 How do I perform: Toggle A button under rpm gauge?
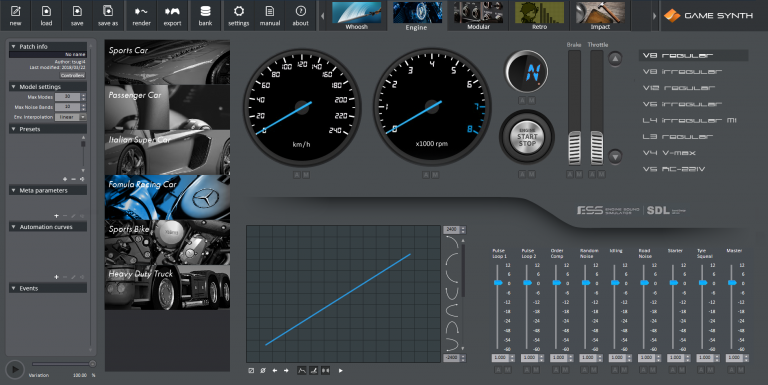tap(426, 175)
